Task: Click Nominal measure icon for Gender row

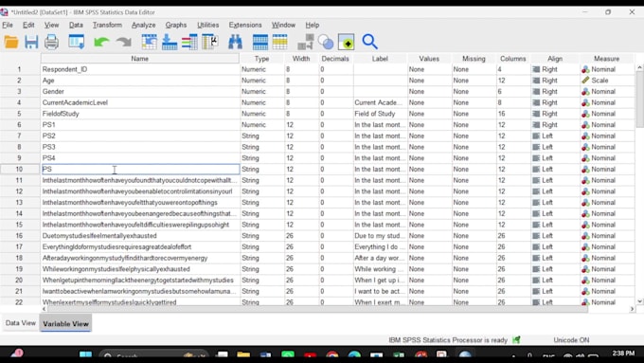Action: [x=585, y=91]
